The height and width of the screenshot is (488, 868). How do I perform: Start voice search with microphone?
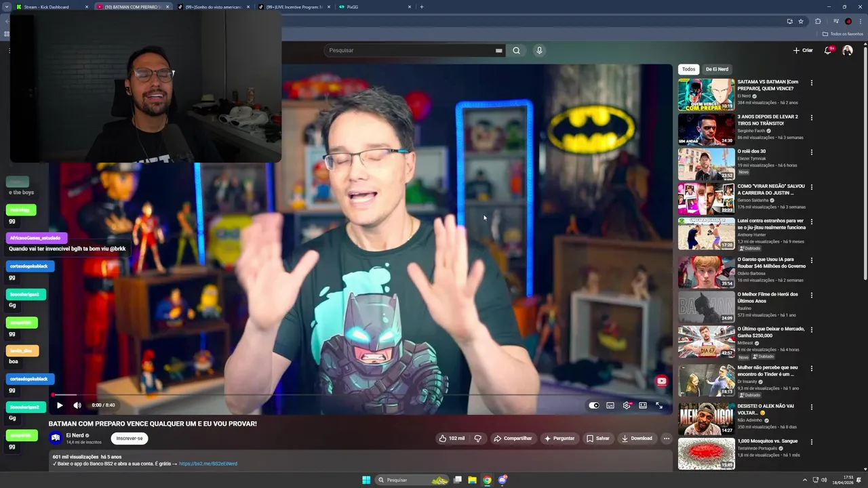(539, 50)
